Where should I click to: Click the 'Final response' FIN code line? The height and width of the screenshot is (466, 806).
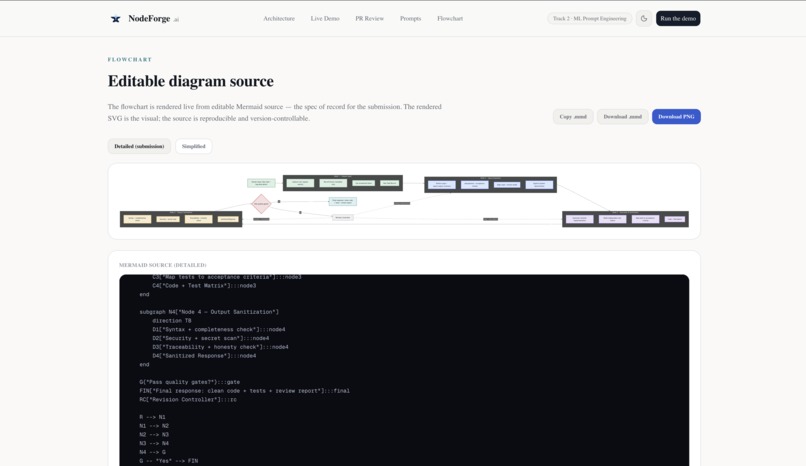point(244,391)
